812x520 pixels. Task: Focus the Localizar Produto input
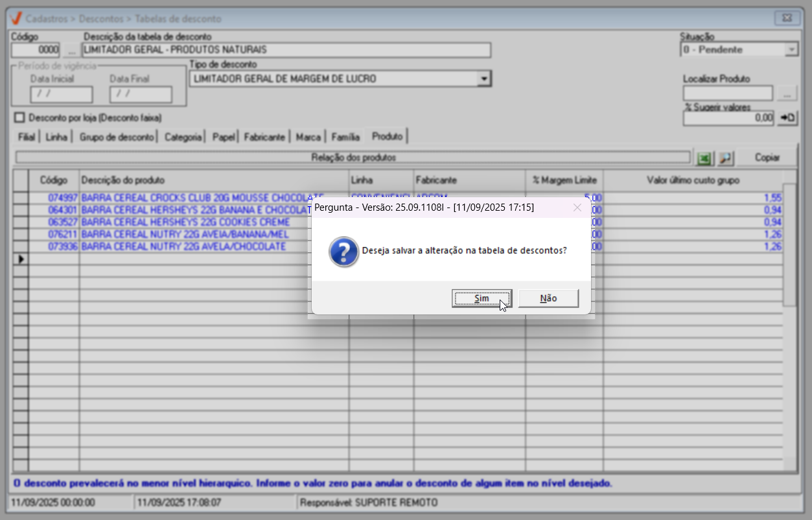coord(728,94)
